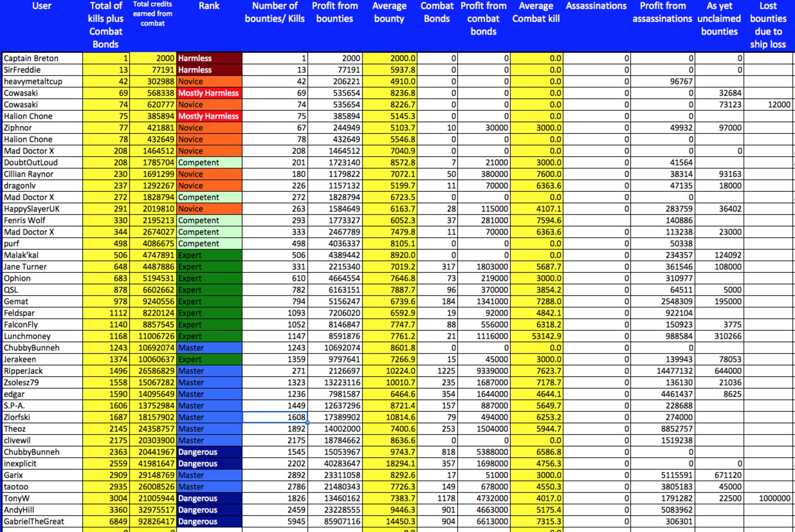The image size is (795, 532).
Task: Select the 'Fenris Wolf' cell
Action: click(x=42, y=220)
